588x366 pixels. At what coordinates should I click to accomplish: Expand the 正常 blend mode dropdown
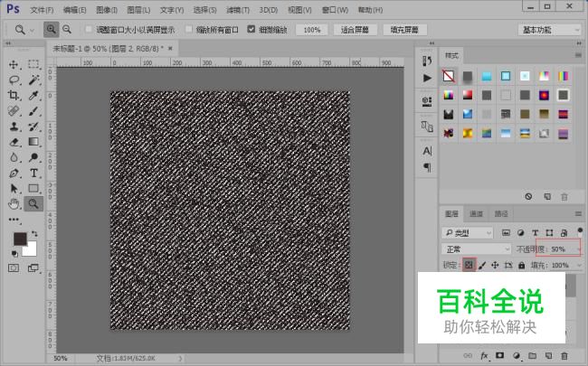pos(477,249)
